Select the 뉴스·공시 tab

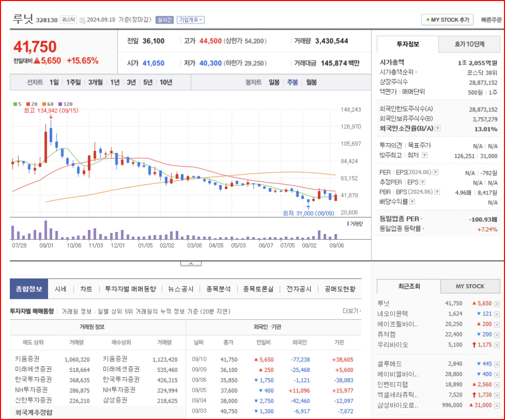coord(181,289)
